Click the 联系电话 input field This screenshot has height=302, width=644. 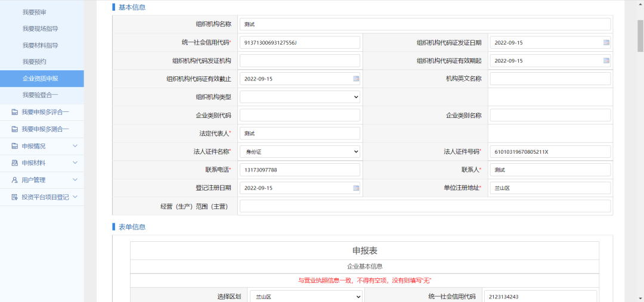coord(300,170)
